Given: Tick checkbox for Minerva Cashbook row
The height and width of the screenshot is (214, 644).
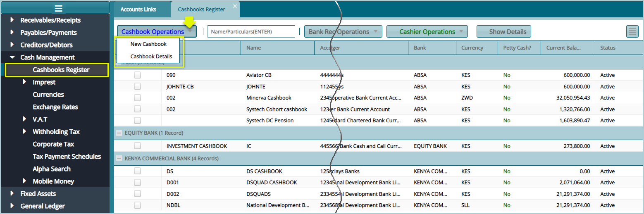Looking at the screenshot, I should click(137, 98).
